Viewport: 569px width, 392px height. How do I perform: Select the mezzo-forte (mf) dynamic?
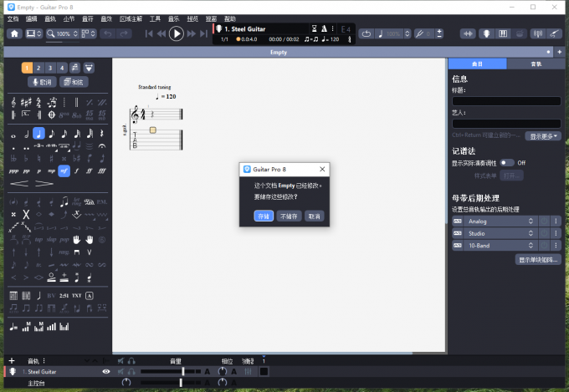pos(64,170)
